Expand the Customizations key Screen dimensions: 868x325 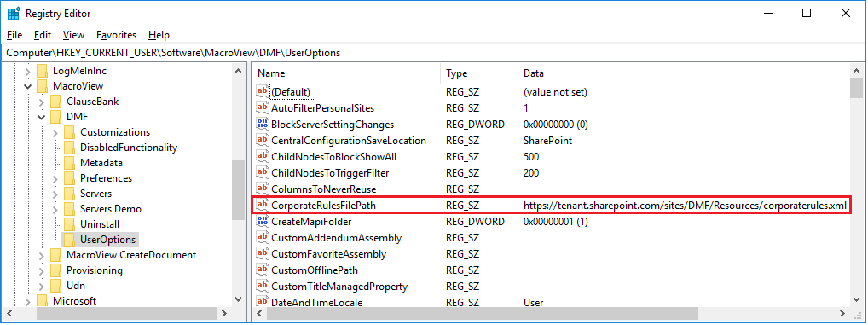pos(55,132)
